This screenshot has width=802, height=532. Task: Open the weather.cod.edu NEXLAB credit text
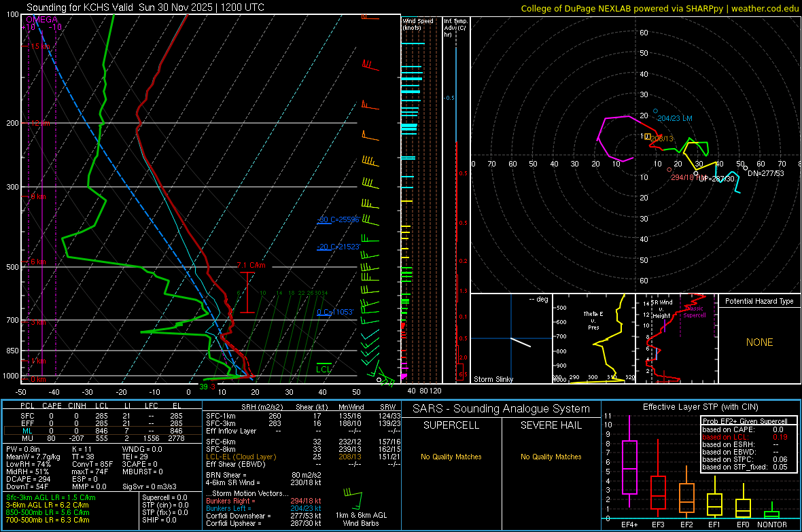[660, 8]
